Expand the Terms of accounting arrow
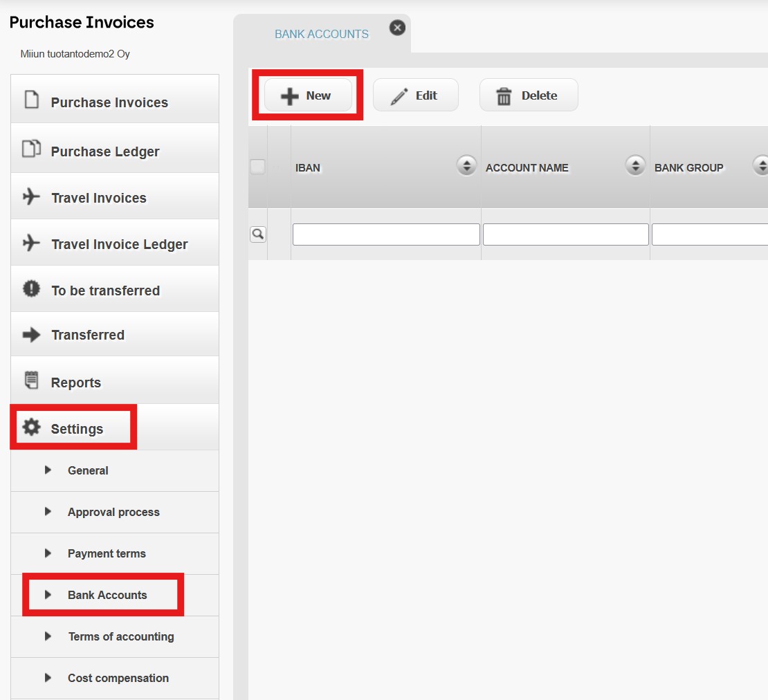The image size is (768, 700). pyautogui.click(x=48, y=636)
